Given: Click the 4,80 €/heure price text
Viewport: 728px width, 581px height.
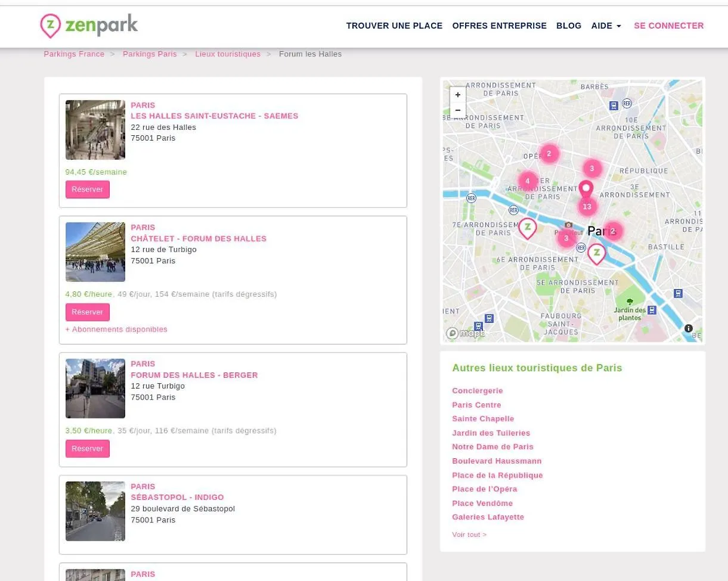Looking at the screenshot, I should click(89, 294).
